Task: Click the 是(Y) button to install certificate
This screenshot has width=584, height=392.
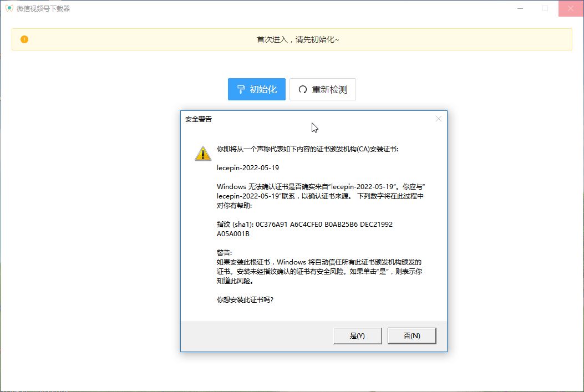Action: [x=357, y=336]
